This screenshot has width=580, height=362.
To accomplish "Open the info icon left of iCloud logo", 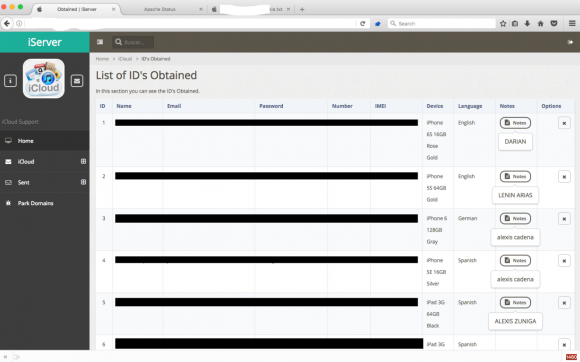I will coord(10,81).
